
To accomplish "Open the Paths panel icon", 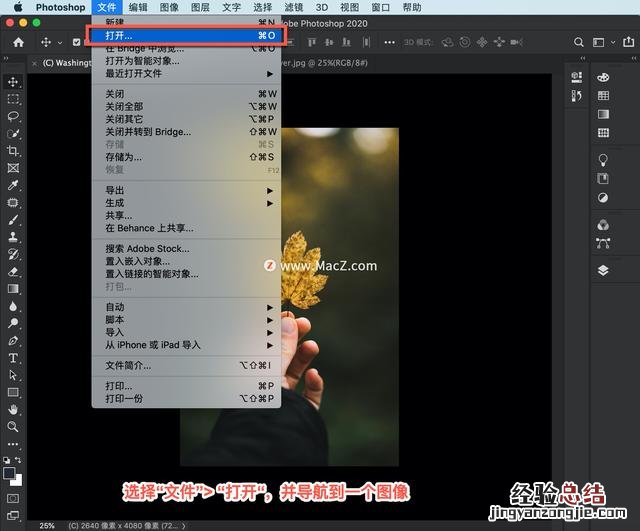I will 603,243.
